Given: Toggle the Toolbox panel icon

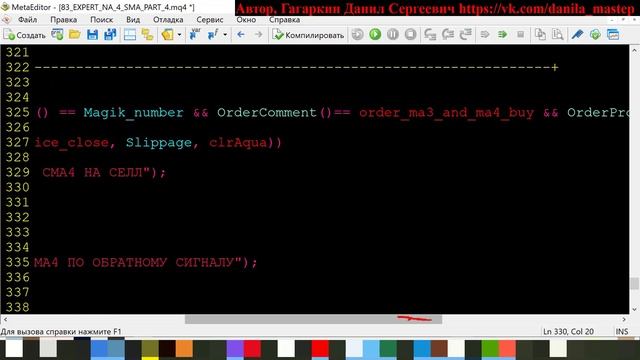Looking at the screenshot, I should pos(147,35).
